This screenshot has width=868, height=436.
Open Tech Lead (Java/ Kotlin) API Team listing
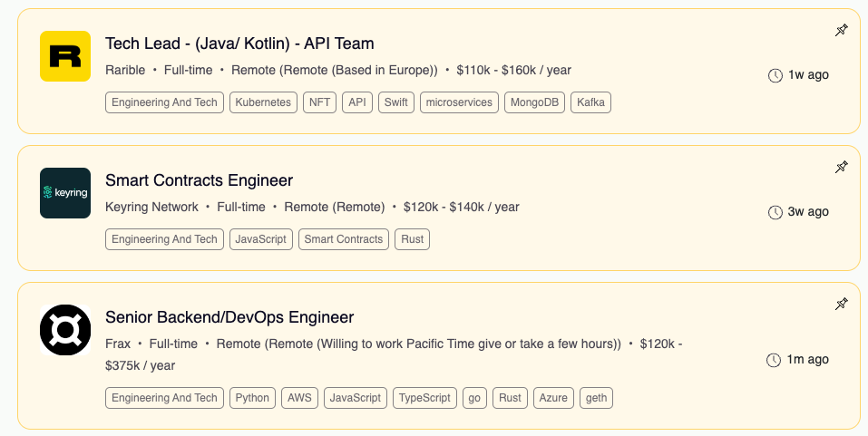(239, 44)
